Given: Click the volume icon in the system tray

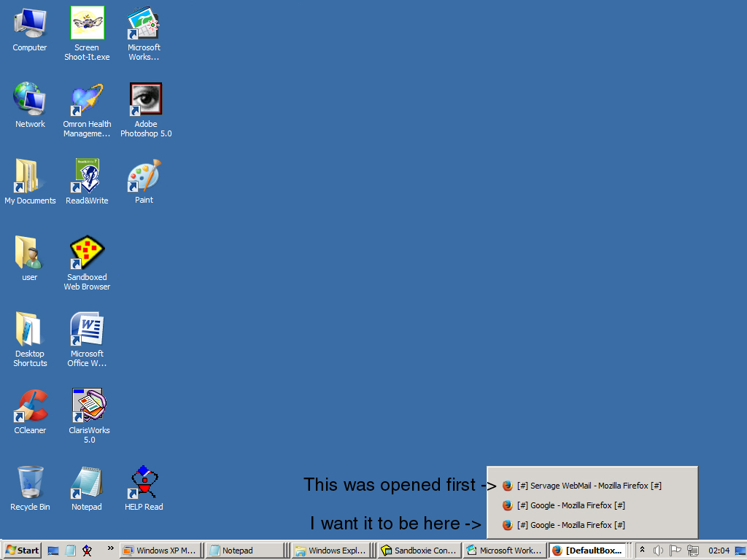Looking at the screenshot, I should click(x=659, y=550).
